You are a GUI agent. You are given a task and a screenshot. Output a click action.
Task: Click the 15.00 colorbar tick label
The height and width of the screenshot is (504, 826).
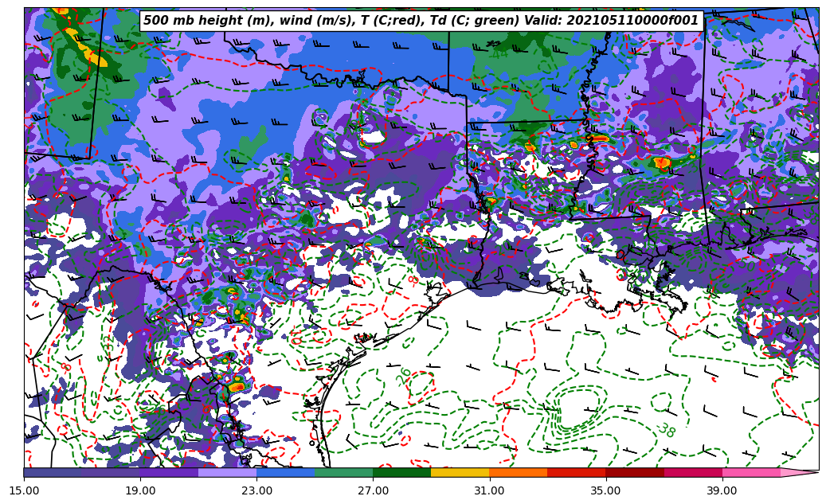(x=24, y=490)
